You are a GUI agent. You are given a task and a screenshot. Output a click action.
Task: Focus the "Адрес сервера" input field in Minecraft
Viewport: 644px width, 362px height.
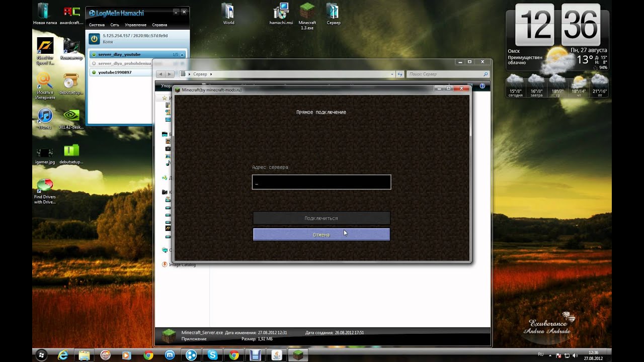click(x=321, y=182)
